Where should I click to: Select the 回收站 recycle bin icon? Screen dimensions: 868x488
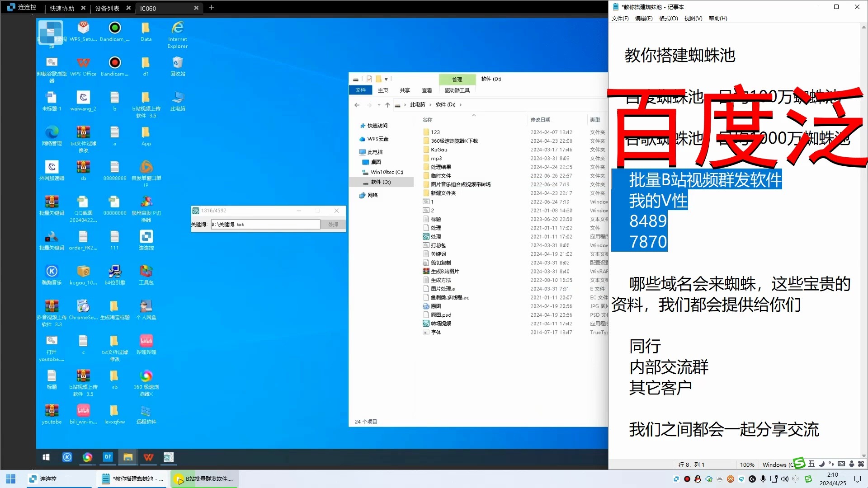(178, 66)
